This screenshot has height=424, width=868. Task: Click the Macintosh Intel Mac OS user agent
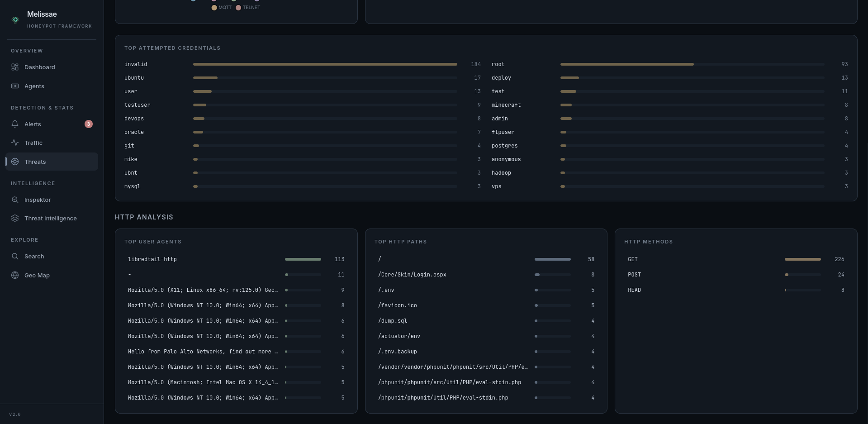point(203,382)
